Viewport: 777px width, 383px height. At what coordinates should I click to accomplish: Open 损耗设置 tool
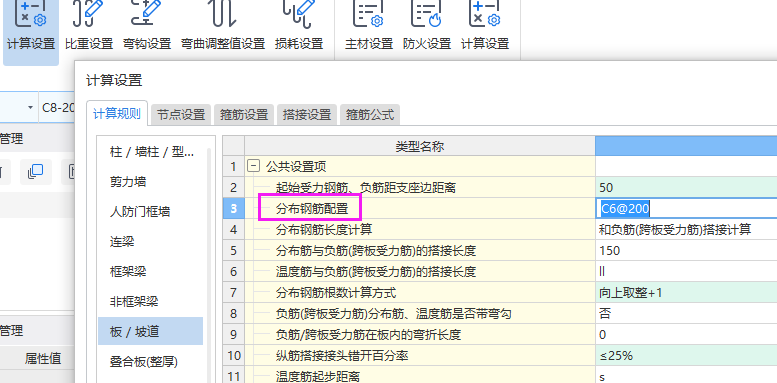(x=299, y=27)
